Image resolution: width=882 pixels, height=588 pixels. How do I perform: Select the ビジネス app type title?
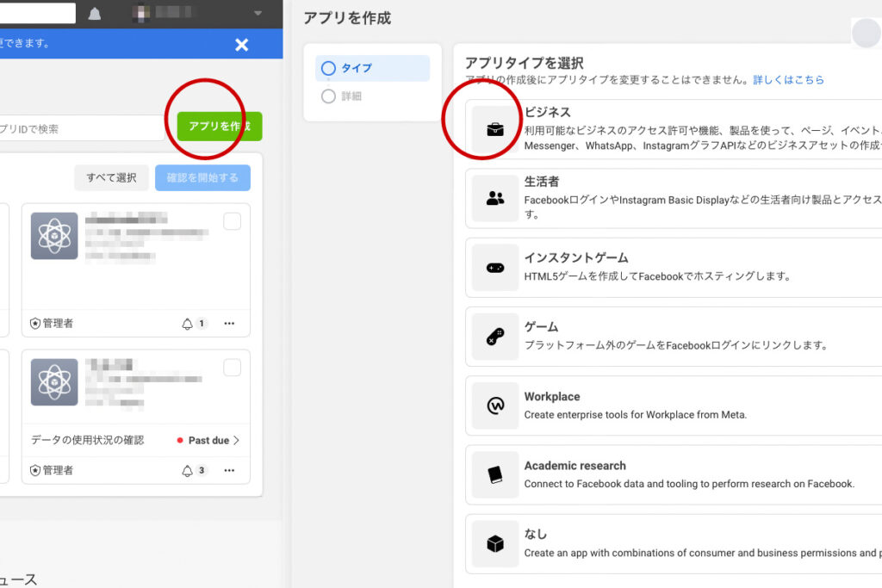pos(547,112)
